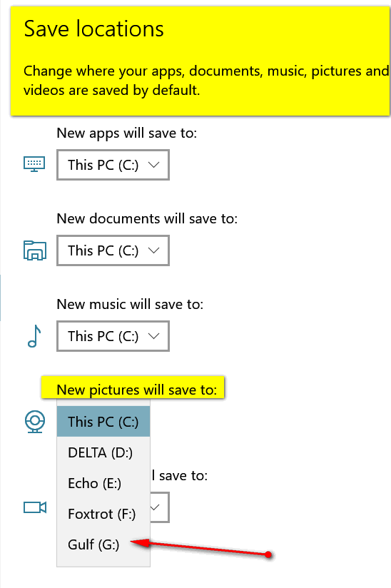Choose DELTA (D:) for new pictures
Viewport: 391px width, 588px height.
click(x=103, y=452)
